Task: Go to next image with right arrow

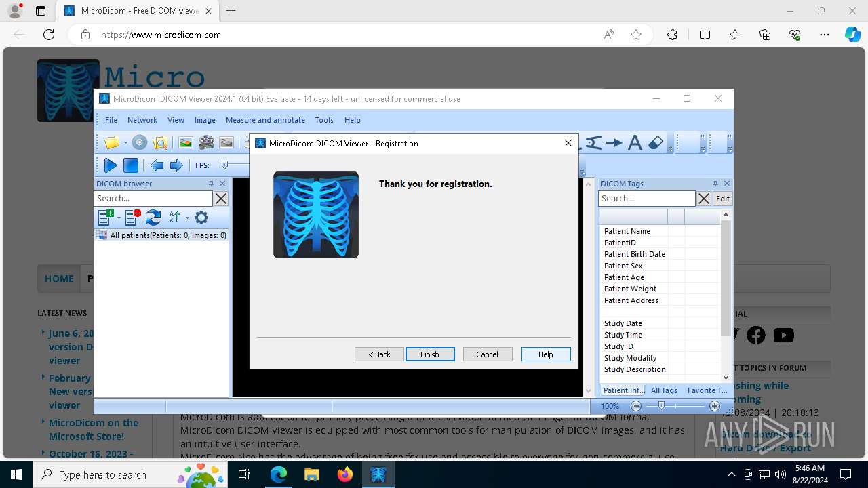Action: click(176, 165)
